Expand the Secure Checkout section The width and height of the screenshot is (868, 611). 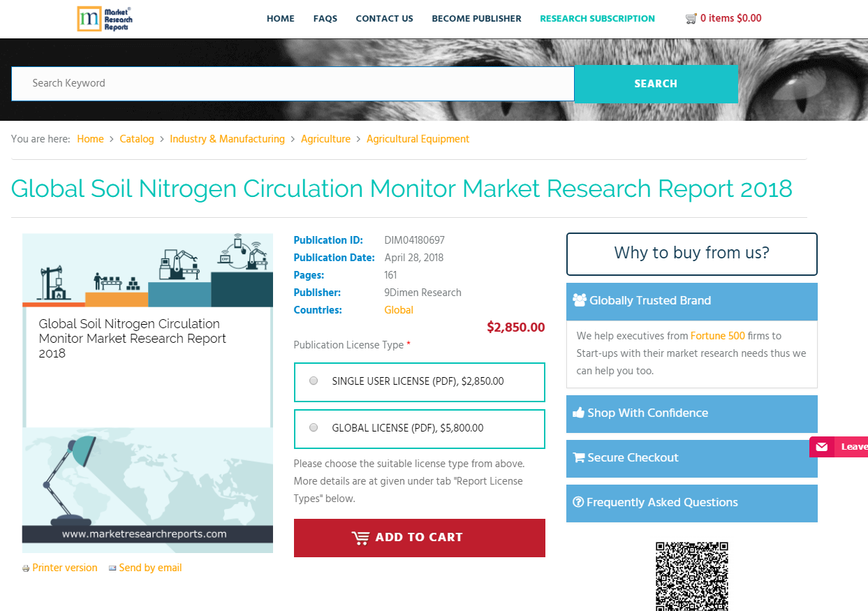[x=691, y=458]
